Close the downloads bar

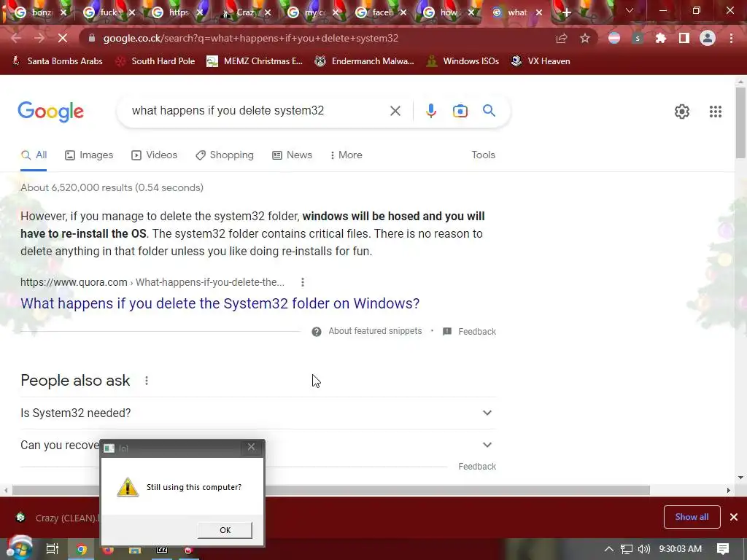coord(734,517)
